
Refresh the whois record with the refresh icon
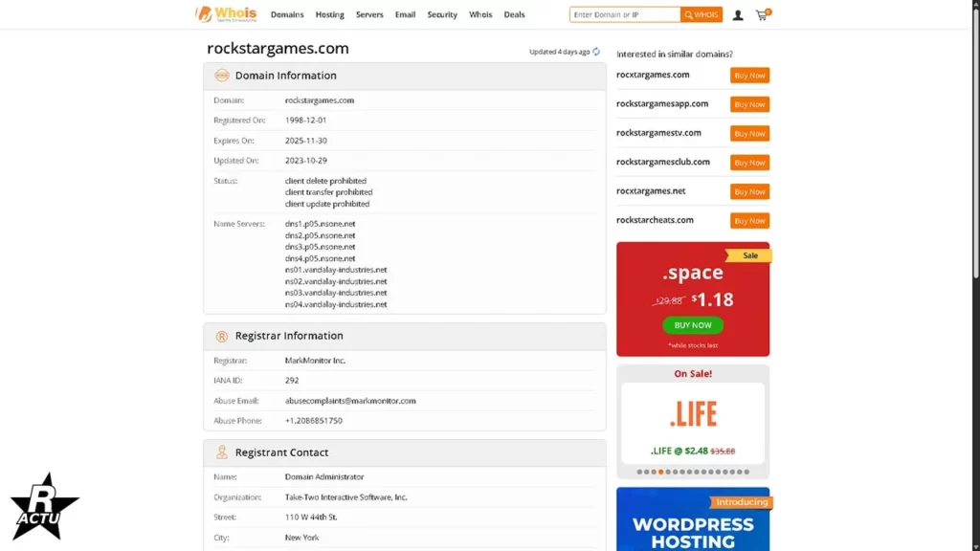coord(596,52)
